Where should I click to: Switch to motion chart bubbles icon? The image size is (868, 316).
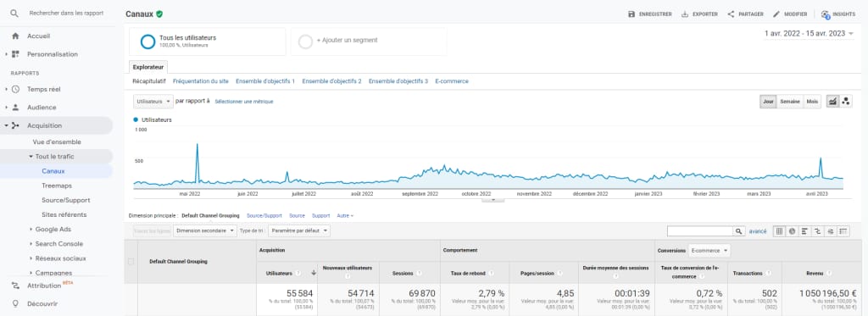tap(845, 102)
